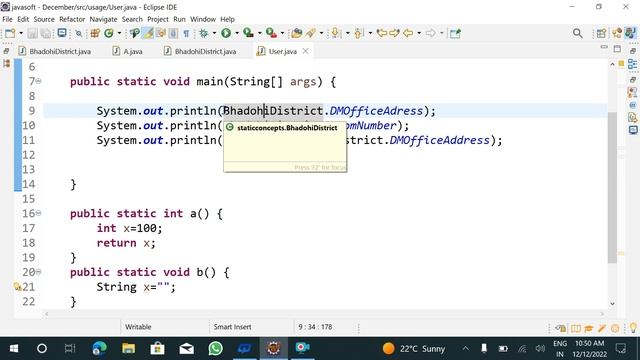The width and height of the screenshot is (640, 360).
Task: Toggle Show Whitespace Characters pilcrow
Action: coord(186,33)
